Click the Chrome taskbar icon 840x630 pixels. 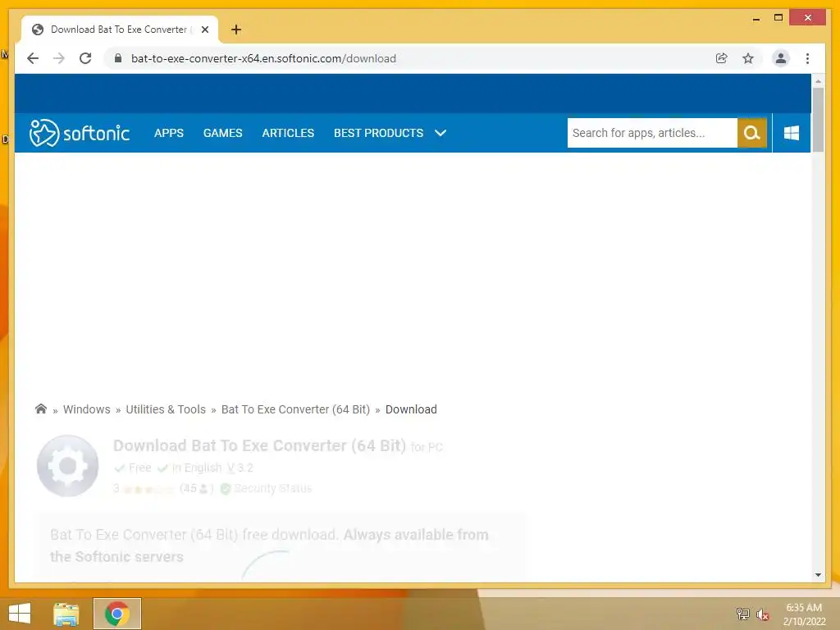pyautogui.click(x=117, y=614)
